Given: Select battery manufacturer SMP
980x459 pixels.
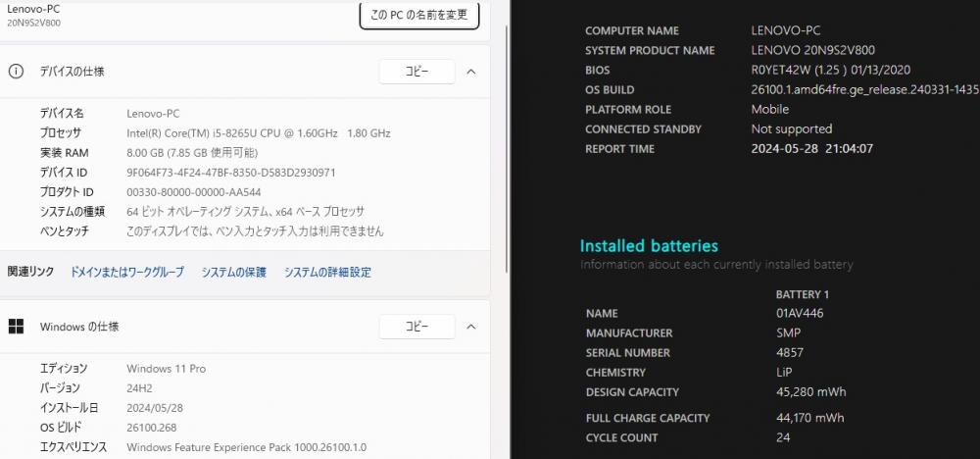Looking at the screenshot, I should click(x=788, y=332).
